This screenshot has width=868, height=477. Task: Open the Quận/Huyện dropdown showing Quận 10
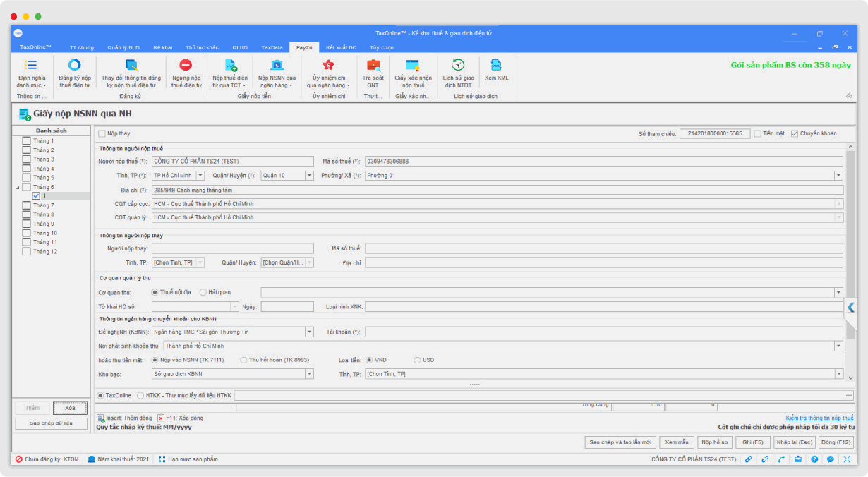309,176
